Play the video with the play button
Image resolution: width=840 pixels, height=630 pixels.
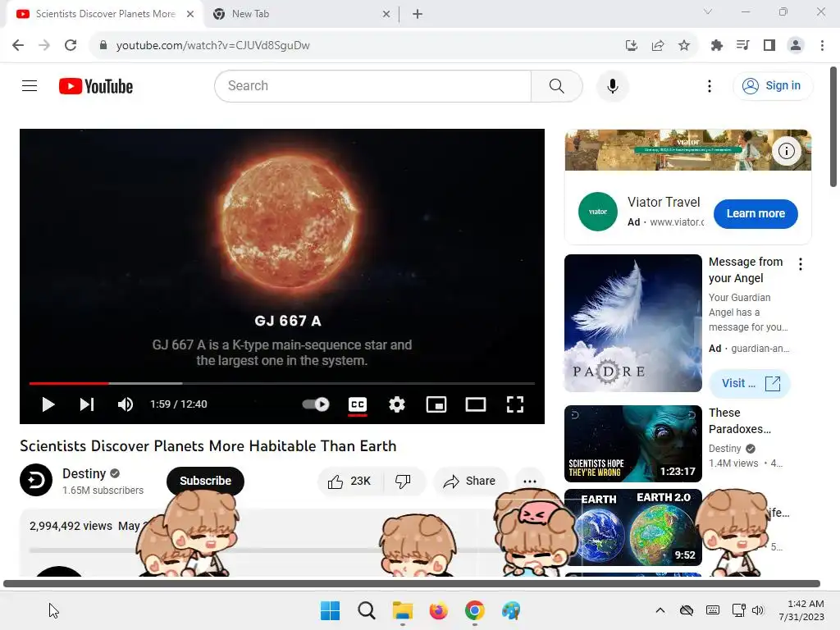click(x=48, y=404)
